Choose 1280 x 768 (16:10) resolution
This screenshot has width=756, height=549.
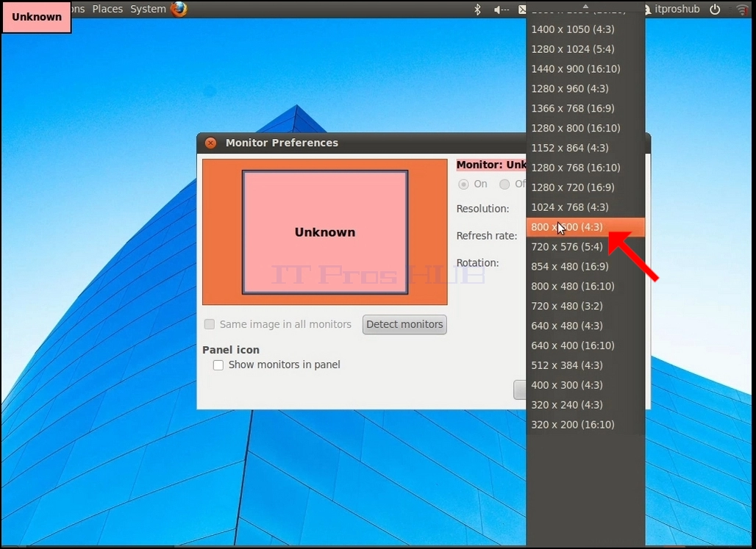pyautogui.click(x=585, y=168)
